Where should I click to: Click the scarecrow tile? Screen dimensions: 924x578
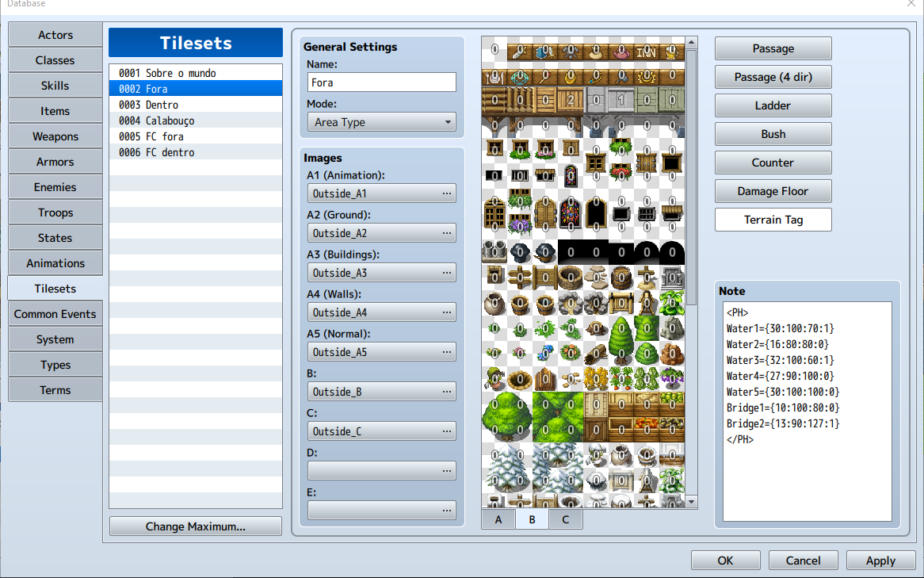[494, 379]
